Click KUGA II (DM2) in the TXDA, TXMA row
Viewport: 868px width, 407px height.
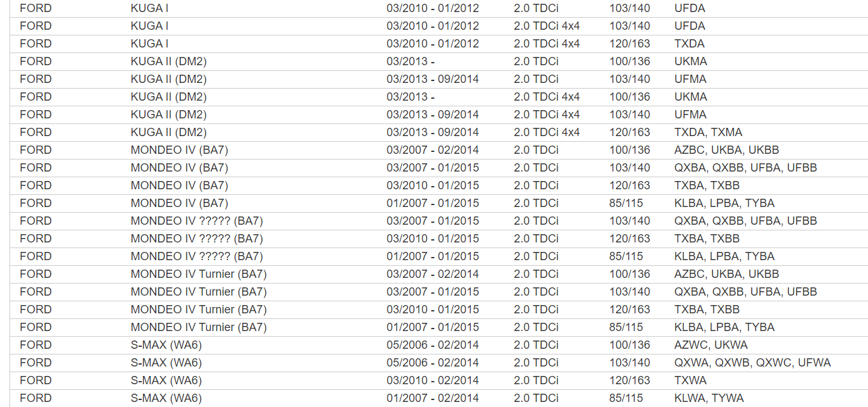168,132
